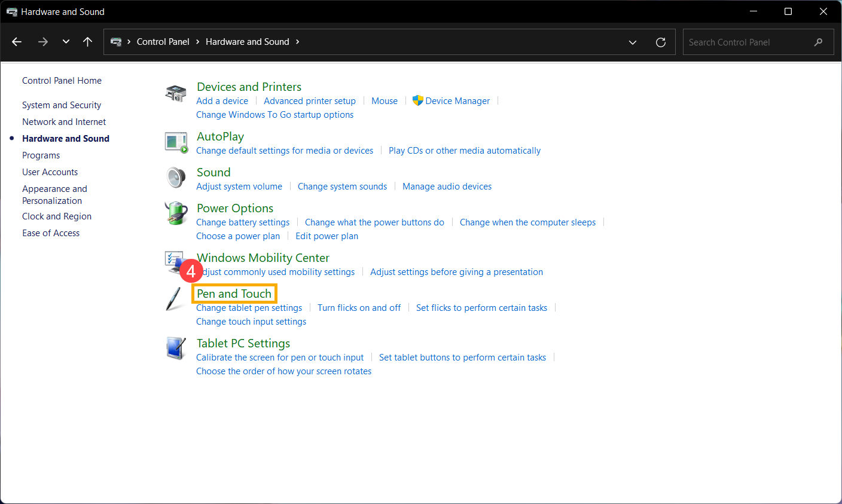Change default settings for media or devices
Viewport: 842px width, 504px height.
(x=285, y=151)
